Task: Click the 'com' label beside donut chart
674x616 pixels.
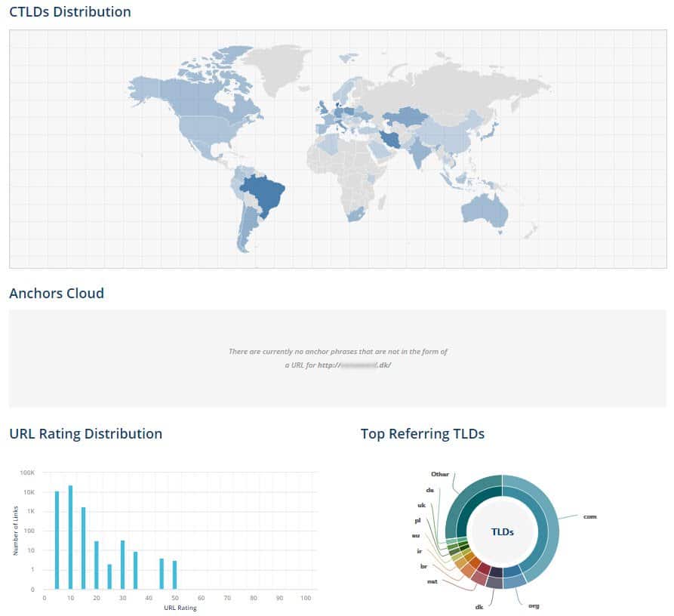Action: pyautogui.click(x=589, y=516)
